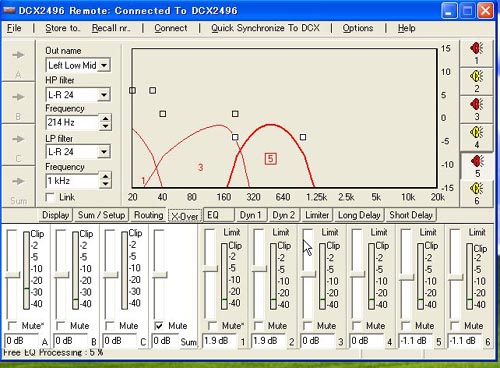Select input A arrow button
Image resolution: width=500 pixels, height=368 pixels.
point(18,61)
